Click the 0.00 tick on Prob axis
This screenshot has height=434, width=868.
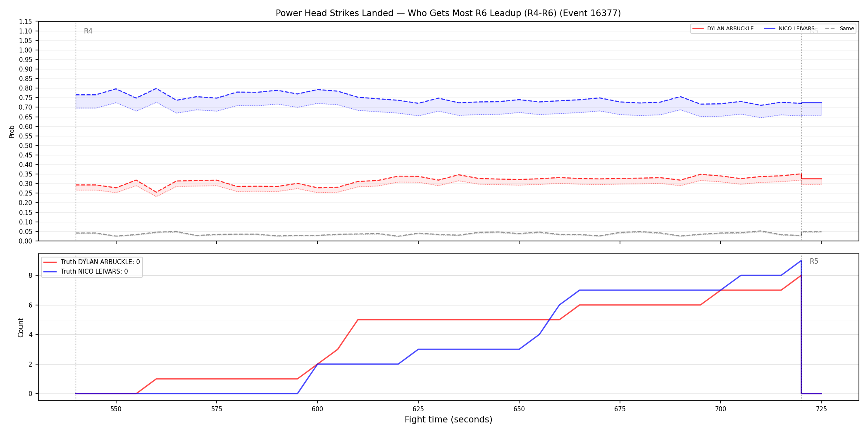point(25,241)
